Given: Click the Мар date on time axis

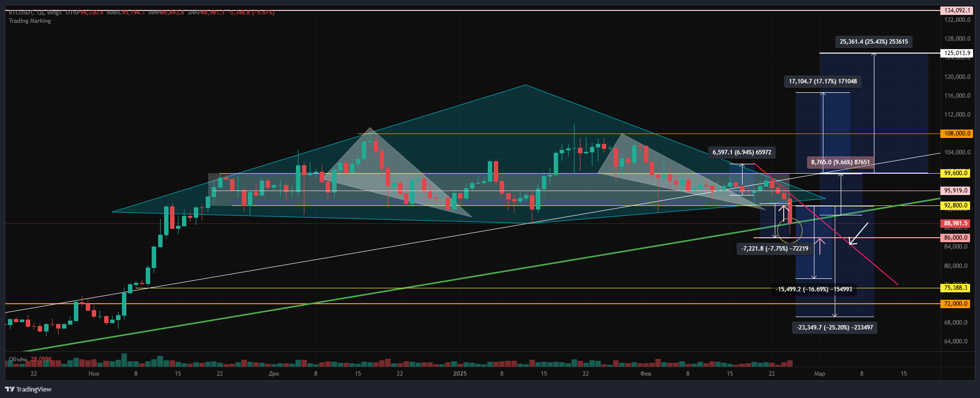Looking at the screenshot, I should (x=820, y=374).
